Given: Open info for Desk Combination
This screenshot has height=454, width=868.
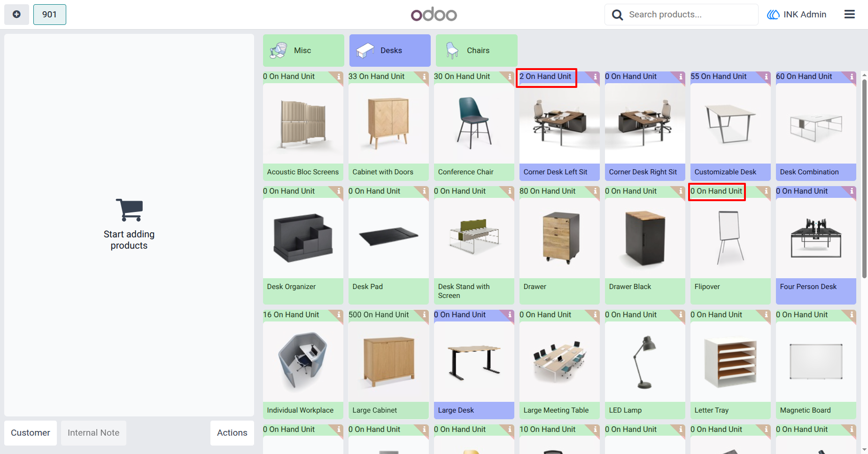Looking at the screenshot, I should pos(852,77).
